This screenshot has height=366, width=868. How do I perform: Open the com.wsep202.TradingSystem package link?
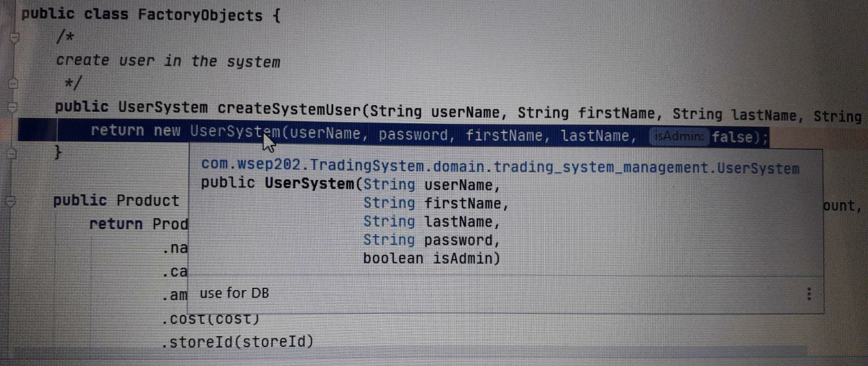[x=500, y=166]
